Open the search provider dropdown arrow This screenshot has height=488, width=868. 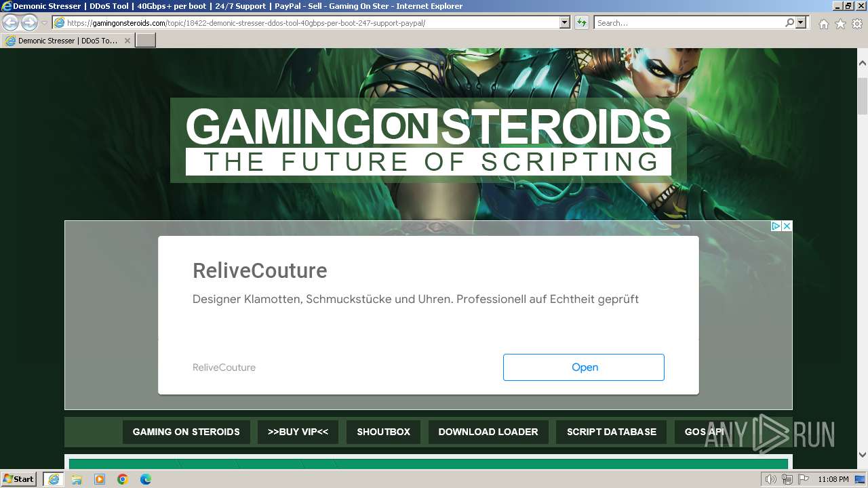point(801,23)
